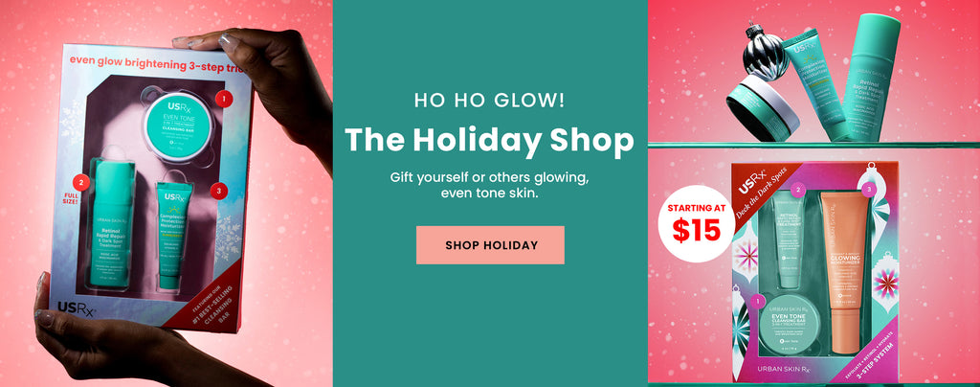The height and width of the screenshot is (387, 980).
Task: Click the USRx logo on left box bottom
Action: tap(76, 307)
